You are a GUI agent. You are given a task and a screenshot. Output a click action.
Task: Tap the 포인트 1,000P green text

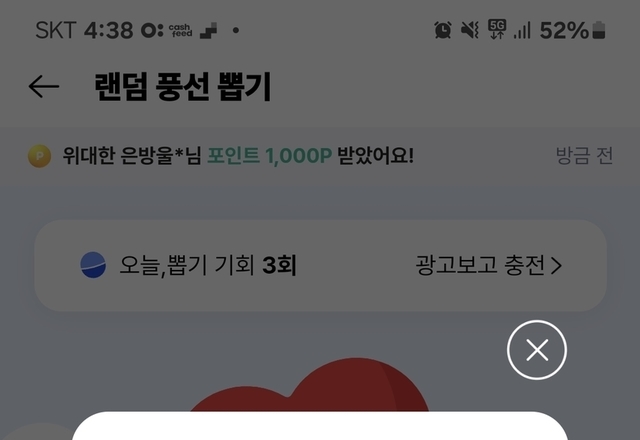click(269, 156)
